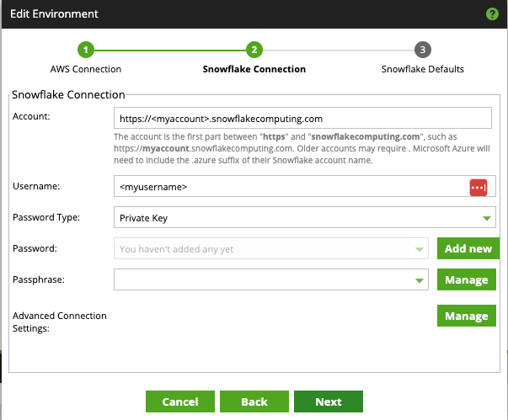Click the Private Key password type box
This screenshot has width=508, height=420.
tap(304, 217)
